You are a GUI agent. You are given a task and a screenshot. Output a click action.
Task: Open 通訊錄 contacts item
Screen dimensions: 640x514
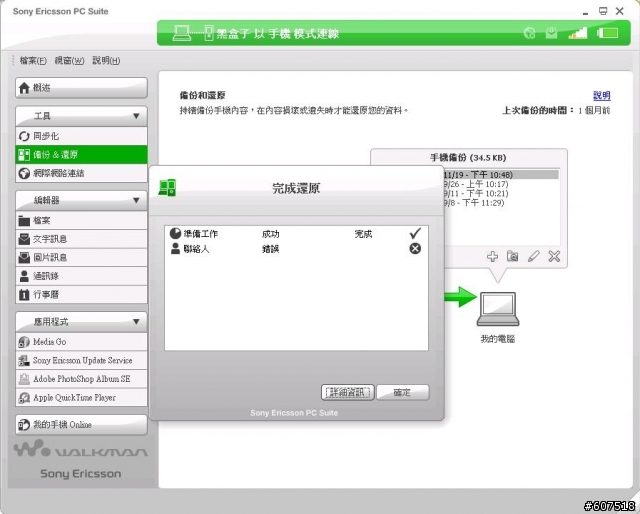coord(81,276)
